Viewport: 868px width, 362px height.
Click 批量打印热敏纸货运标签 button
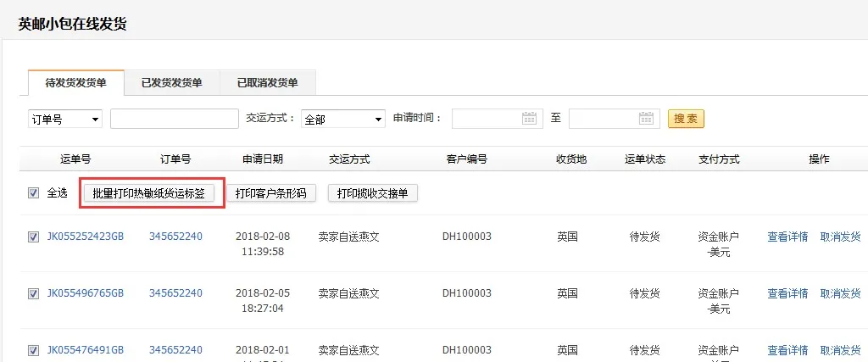pyautogui.click(x=149, y=193)
